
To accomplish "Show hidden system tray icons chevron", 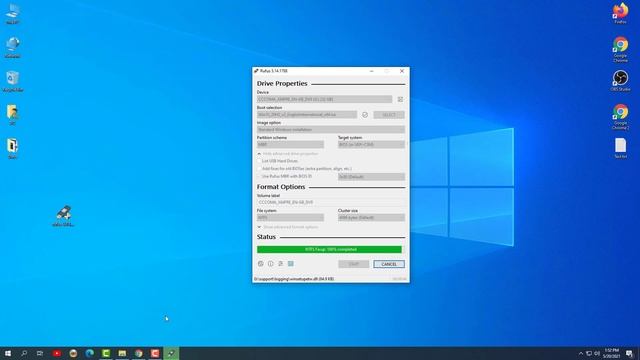I will click(x=581, y=353).
